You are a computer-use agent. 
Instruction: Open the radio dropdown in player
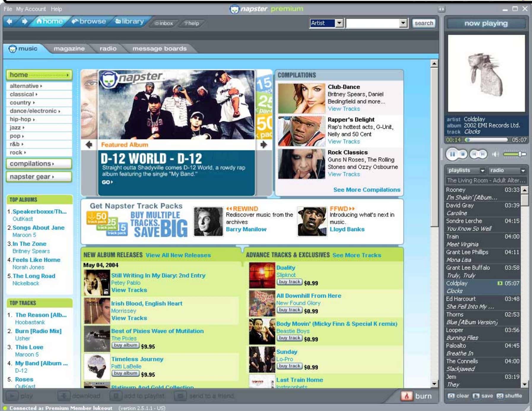click(507, 170)
